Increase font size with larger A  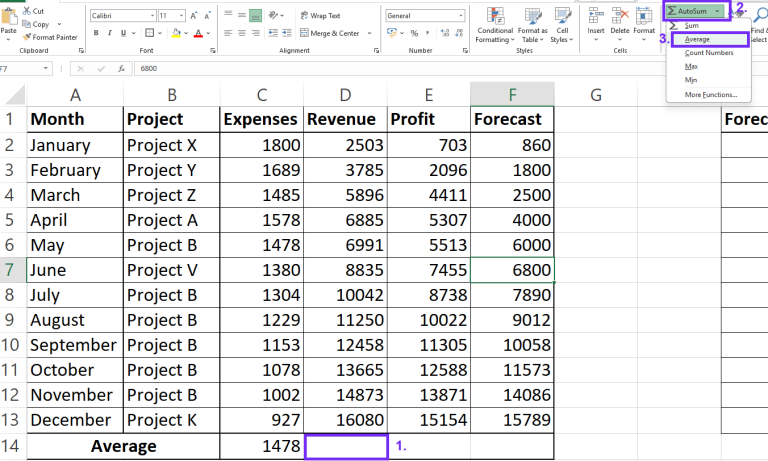pyautogui.click(x=194, y=16)
